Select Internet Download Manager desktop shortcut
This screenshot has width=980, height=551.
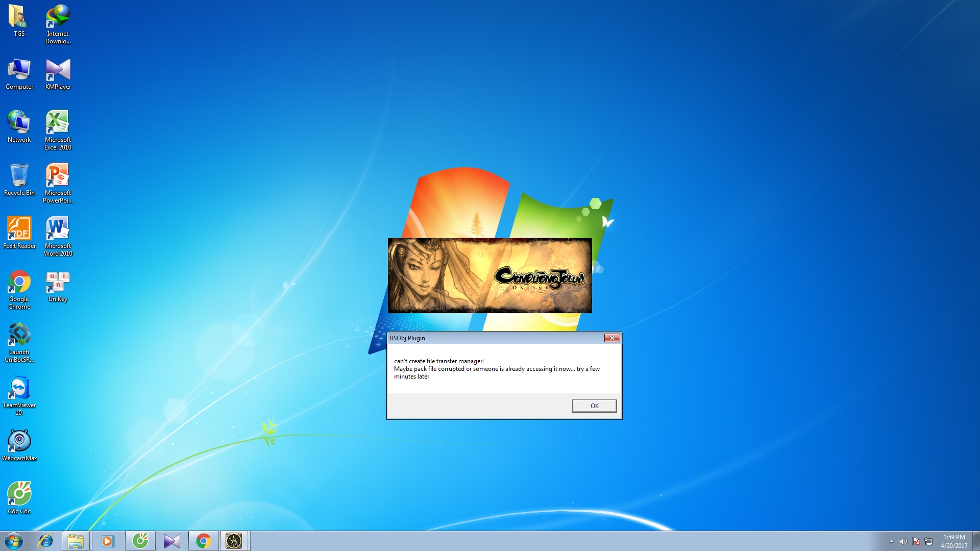pyautogui.click(x=58, y=24)
